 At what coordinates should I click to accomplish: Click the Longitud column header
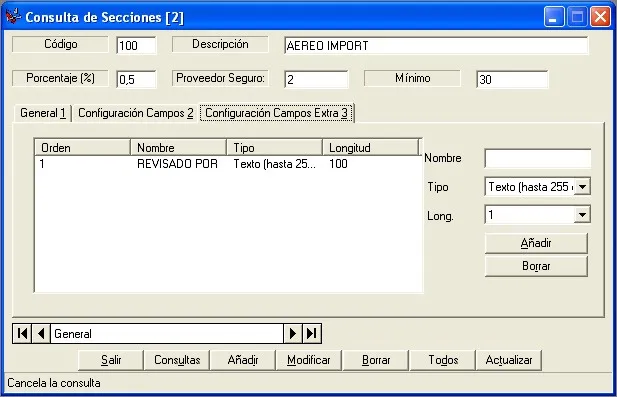pos(370,148)
